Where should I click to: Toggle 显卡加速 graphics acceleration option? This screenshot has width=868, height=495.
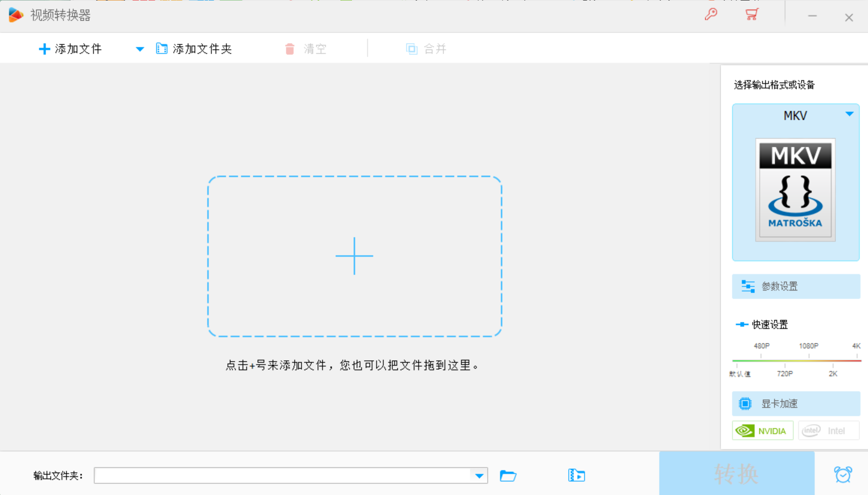[779, 403]
